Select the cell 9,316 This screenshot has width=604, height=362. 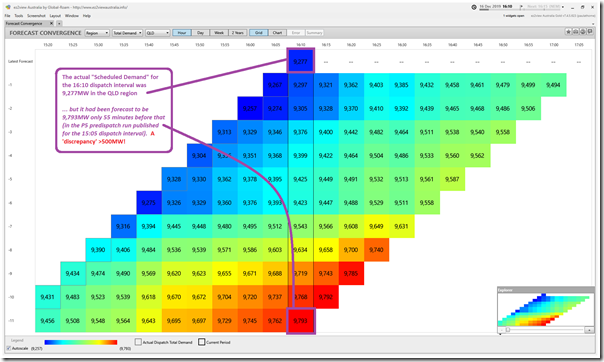click(x=123, y=226)
